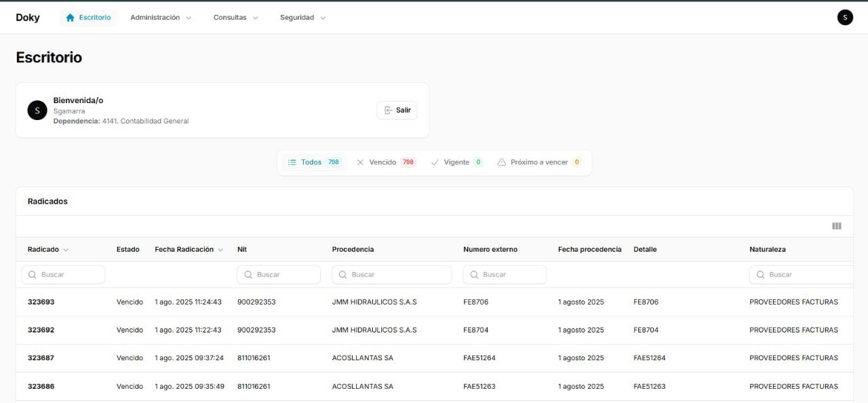Focus the Radicado search field
Viewport: 868px width, 403px height.
coord(64,275)
